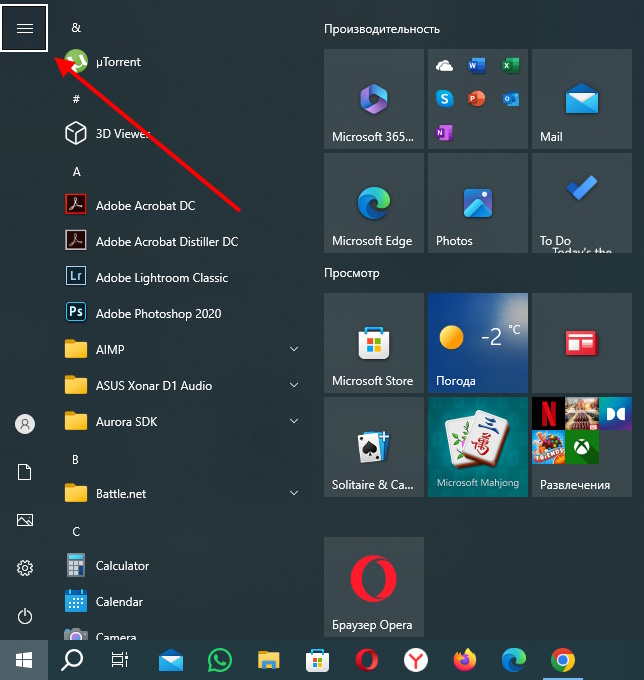This screenshot has height=680, width=644.
Task: Launch Solitaire & Casual Games tile
Action: coord(374,447)
